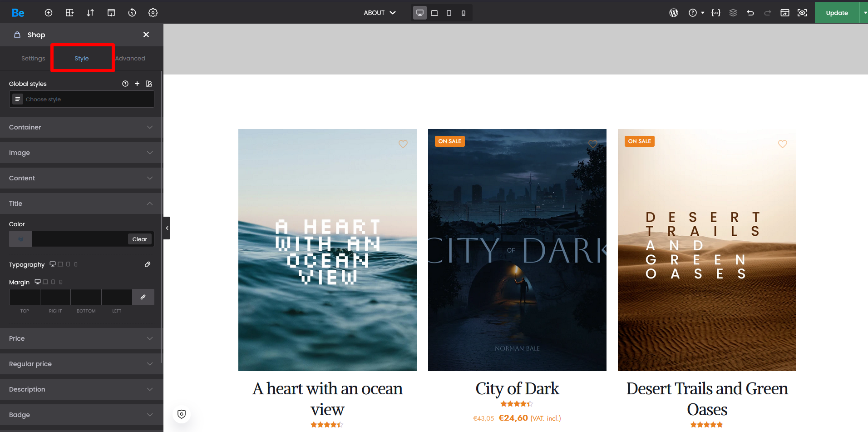Screen dimensions: 868x432
Task: Add a new global style with plus icon
Action: (x=137, y=84)
